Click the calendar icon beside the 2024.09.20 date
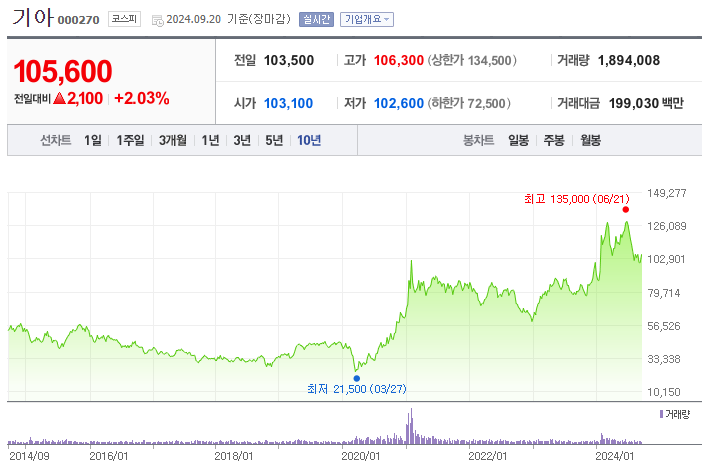 [x=158, y=20]
